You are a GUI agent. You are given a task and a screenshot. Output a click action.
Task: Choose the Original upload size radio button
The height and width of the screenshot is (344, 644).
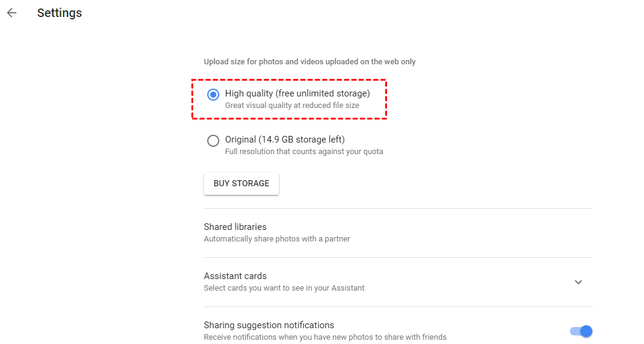click(x=213, y=141)
